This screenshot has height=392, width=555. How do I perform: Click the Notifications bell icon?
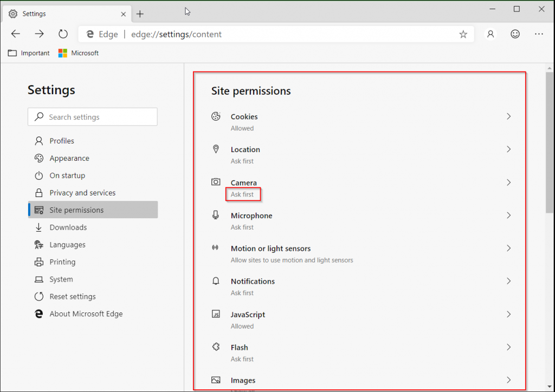[216, 281]
